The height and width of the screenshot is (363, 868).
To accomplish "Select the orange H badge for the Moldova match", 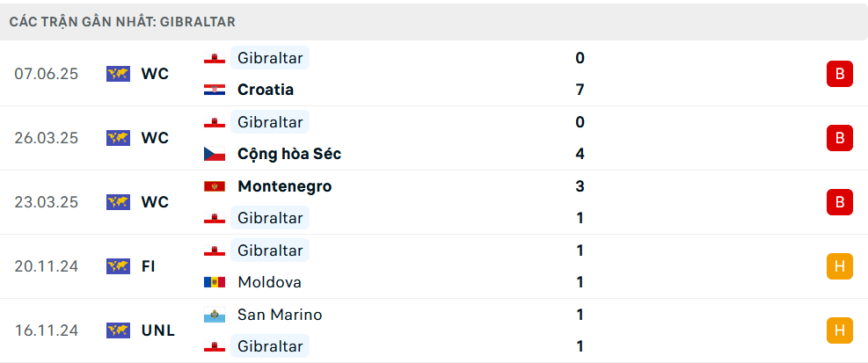I will pyautogui.click(x=840, y=266).
